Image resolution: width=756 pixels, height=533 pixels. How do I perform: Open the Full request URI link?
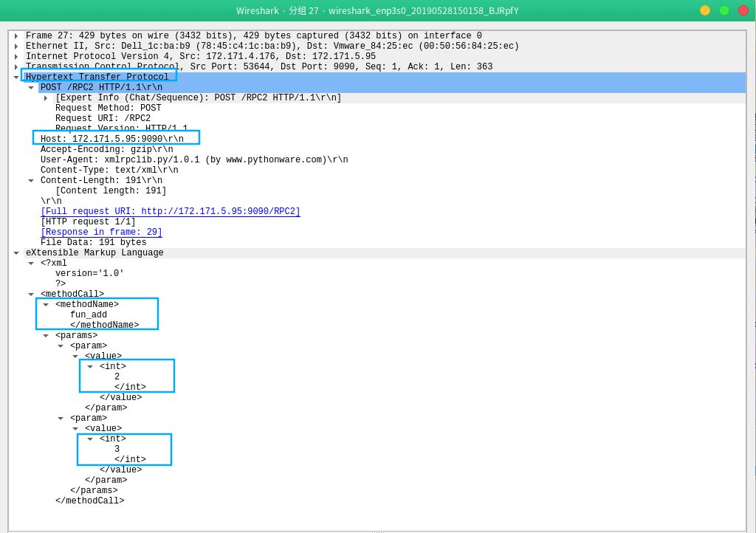(170, 211)
